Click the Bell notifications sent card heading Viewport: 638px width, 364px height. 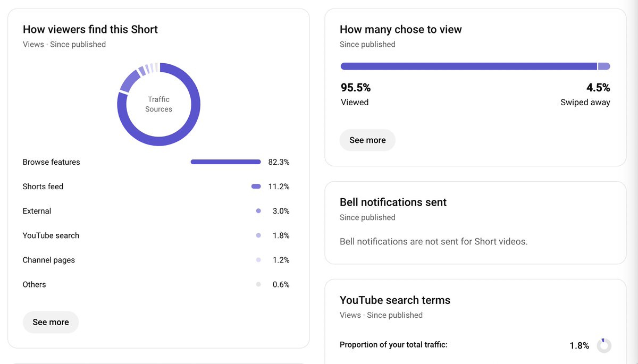393,202
